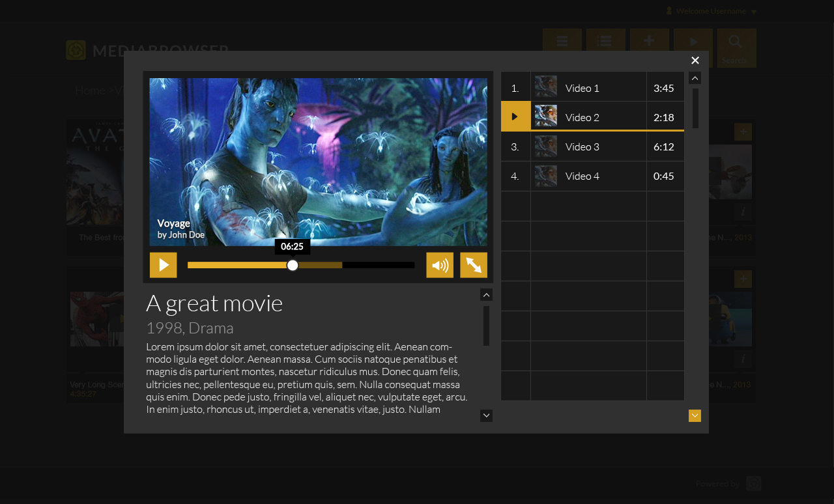Click the 'by John Doe' caption

pyautogui.click(x=180, y=235)
